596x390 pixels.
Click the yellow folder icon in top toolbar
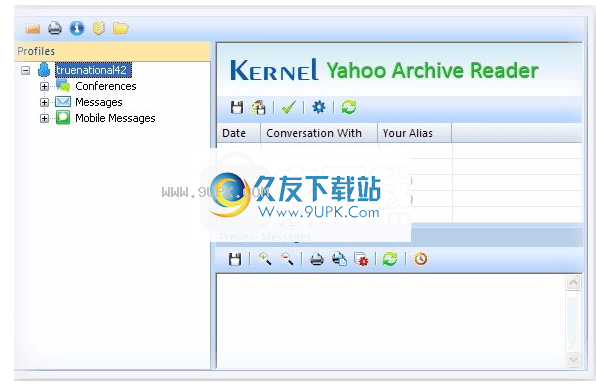click(x=120, y=28)
